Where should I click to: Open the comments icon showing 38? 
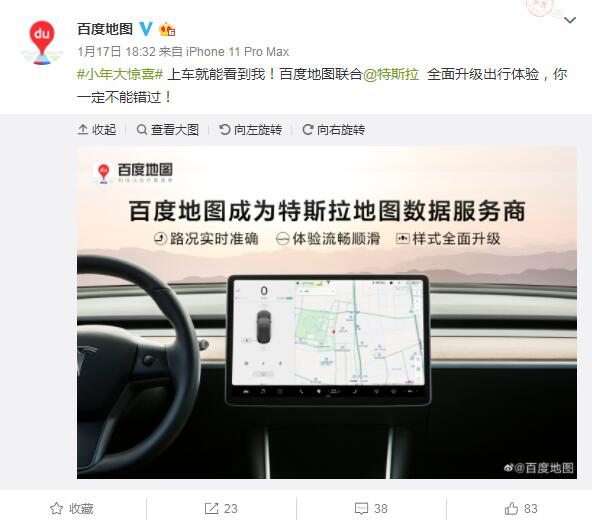coord(371,509)
